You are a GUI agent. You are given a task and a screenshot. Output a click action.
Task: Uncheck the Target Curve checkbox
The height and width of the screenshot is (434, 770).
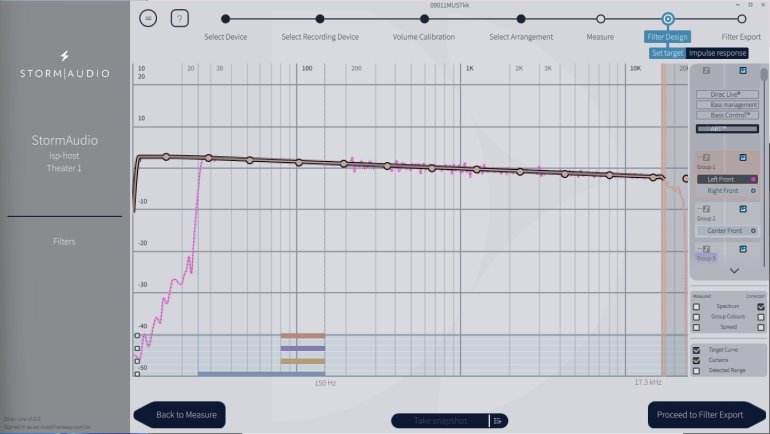coord(696,351)
